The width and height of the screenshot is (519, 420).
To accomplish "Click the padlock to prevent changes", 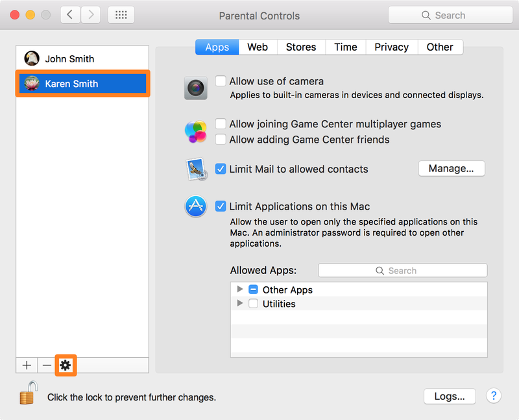I will tap(29, 393).
